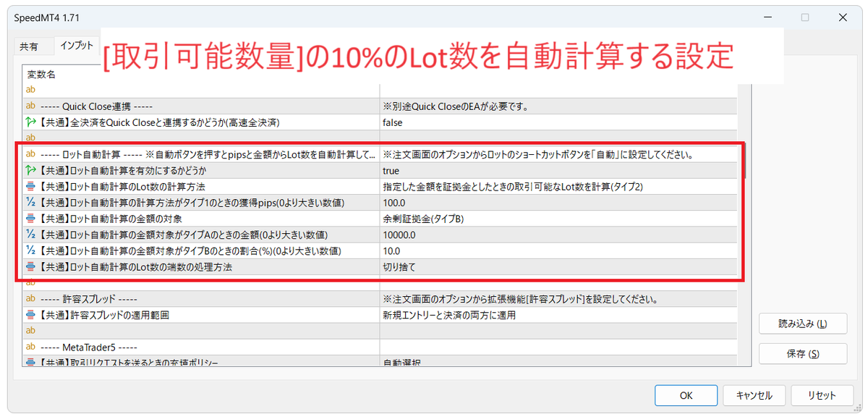Open the 新規エントリーと決済の両方に適用 dropdown
This screenshot has width=868, height=417.
coord(558,314)
